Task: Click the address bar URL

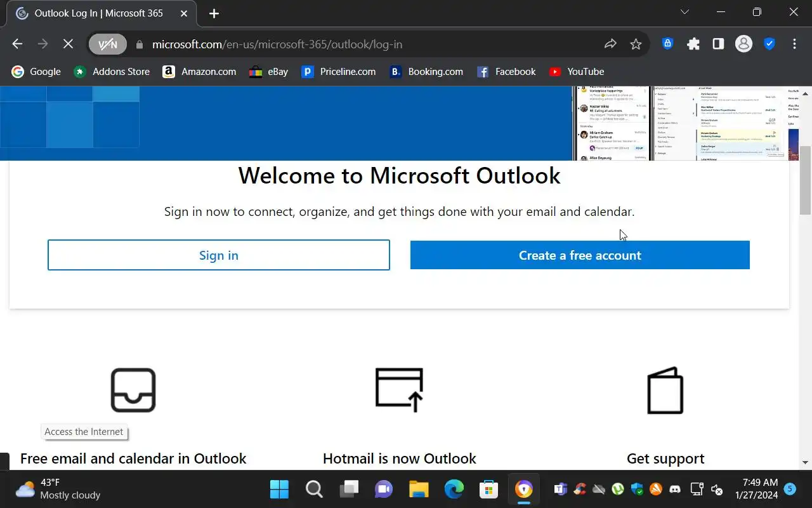Action: (277, 44)
